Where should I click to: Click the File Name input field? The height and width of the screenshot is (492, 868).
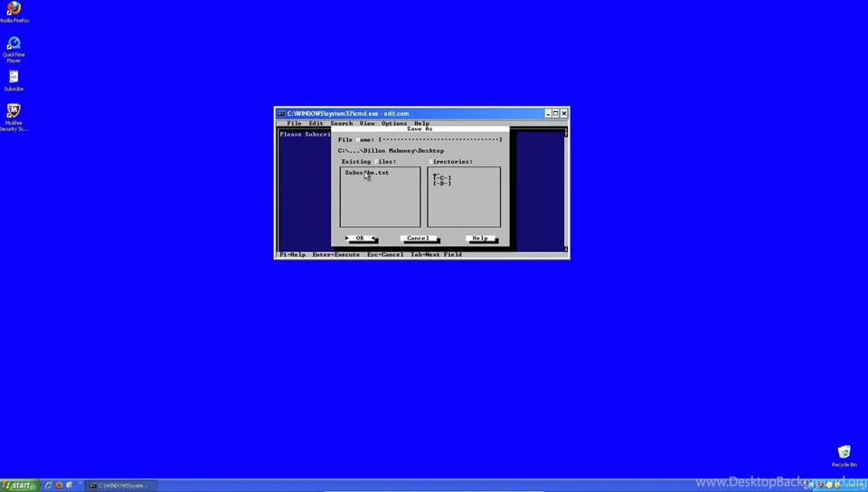tap(439, 140)
